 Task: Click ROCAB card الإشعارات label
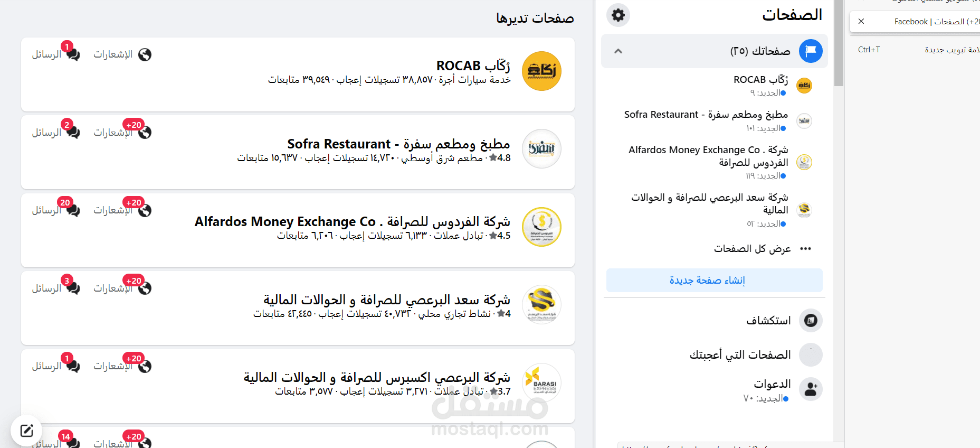point(113,54)
